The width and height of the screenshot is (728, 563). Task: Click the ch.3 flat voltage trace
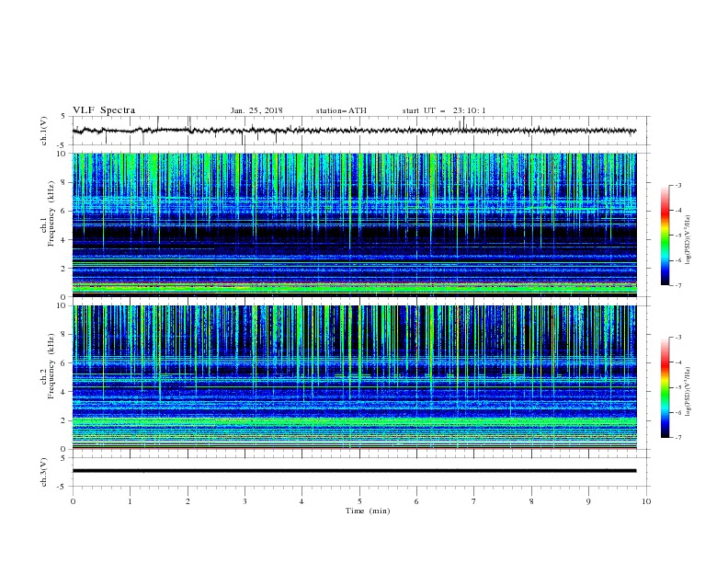[x=354, y=471]
